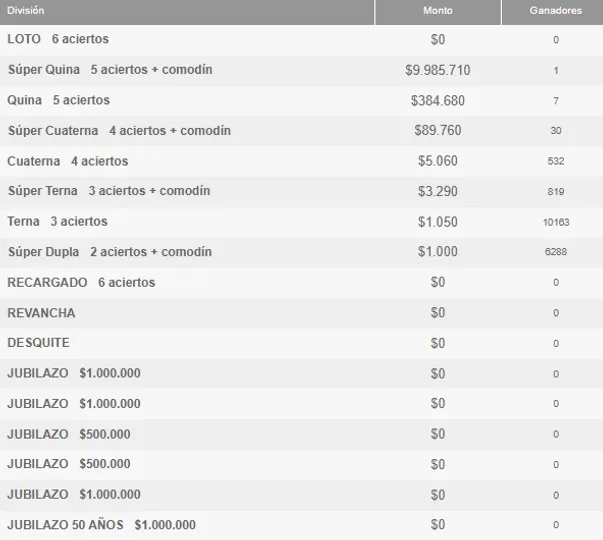Click the Súper Cuaterna row label
Image resolution: width=603 pixels, height=540 pixels.
tap(119, 131)
